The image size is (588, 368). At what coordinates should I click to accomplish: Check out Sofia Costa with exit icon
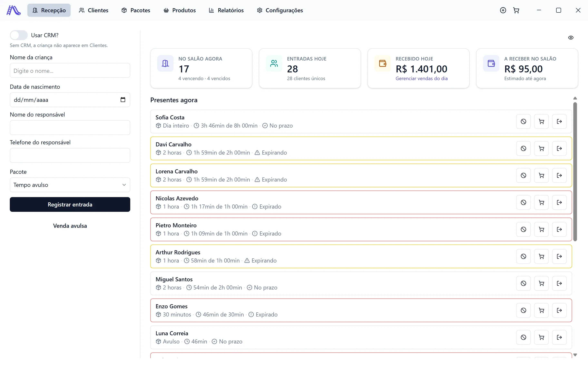[559, 121]
